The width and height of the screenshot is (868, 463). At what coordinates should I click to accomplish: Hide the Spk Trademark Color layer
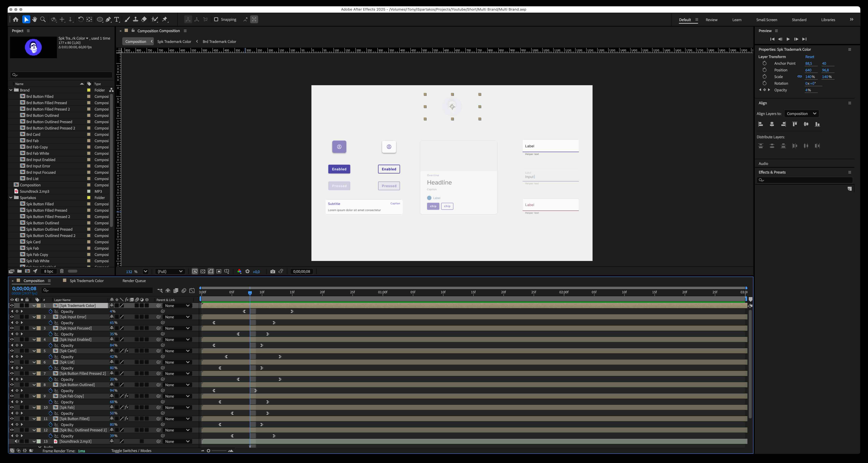(12, 305)
